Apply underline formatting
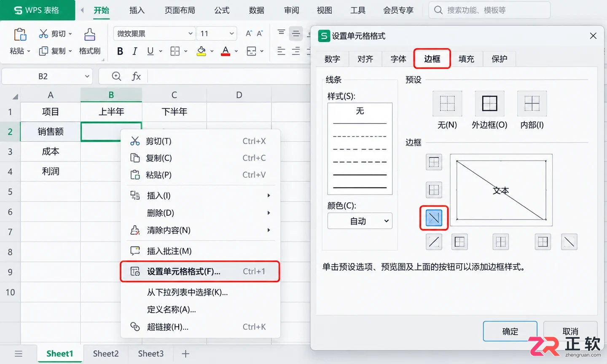Image resolution: width=607 pixels, height=364 pixels. coord(150,51)
